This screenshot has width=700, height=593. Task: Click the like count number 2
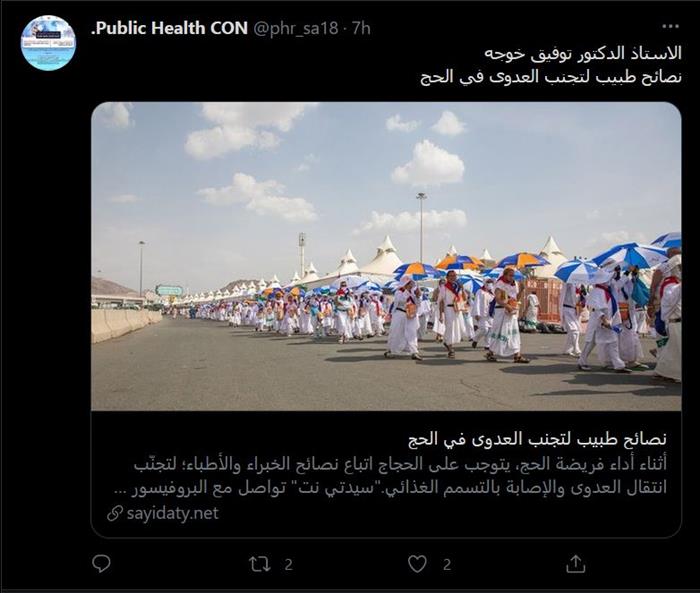click(447, 565)
